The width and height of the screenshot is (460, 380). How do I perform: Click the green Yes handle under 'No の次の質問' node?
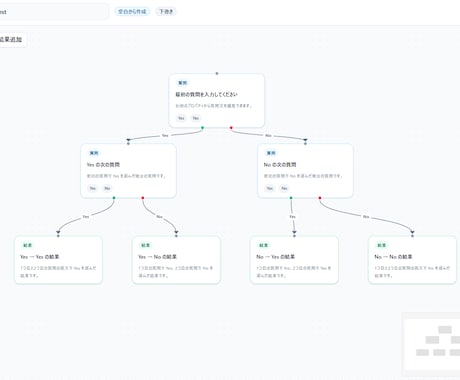(291, 198)
